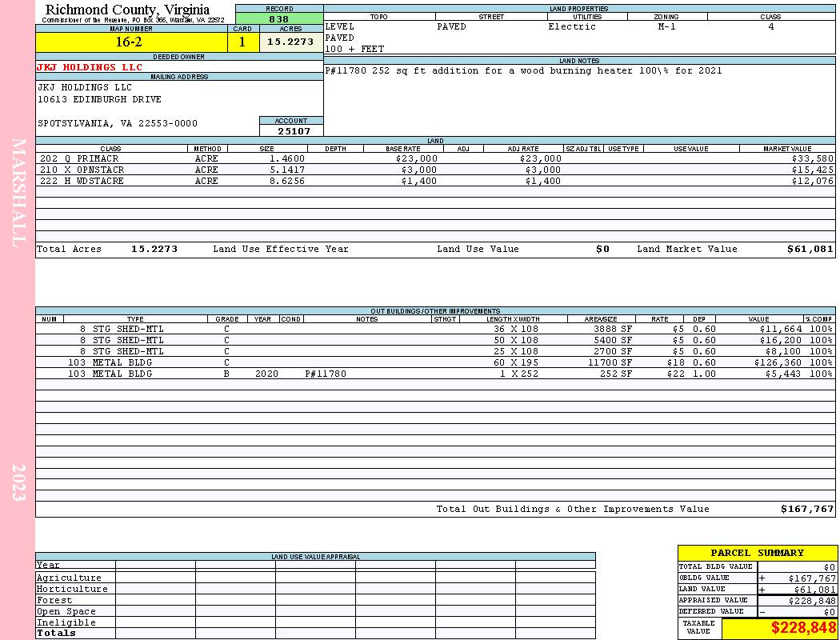Click land row 222 H WDSTACRE
The image size is (840, 640).
(435, 181)
